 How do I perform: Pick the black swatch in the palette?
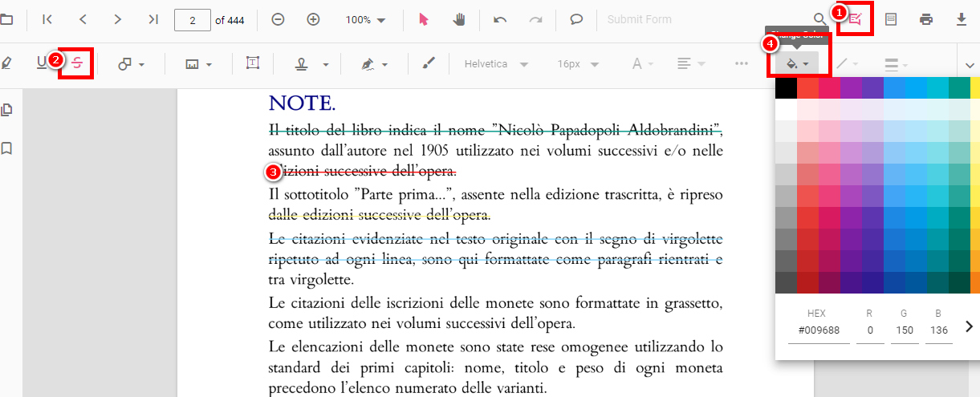coord(786,87)
